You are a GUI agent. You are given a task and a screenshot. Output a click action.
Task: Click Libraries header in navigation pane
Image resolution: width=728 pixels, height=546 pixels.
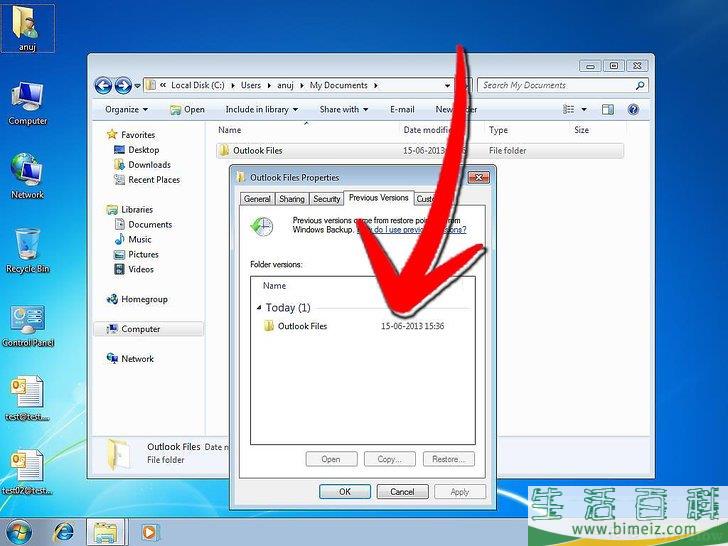coord(130,209)
